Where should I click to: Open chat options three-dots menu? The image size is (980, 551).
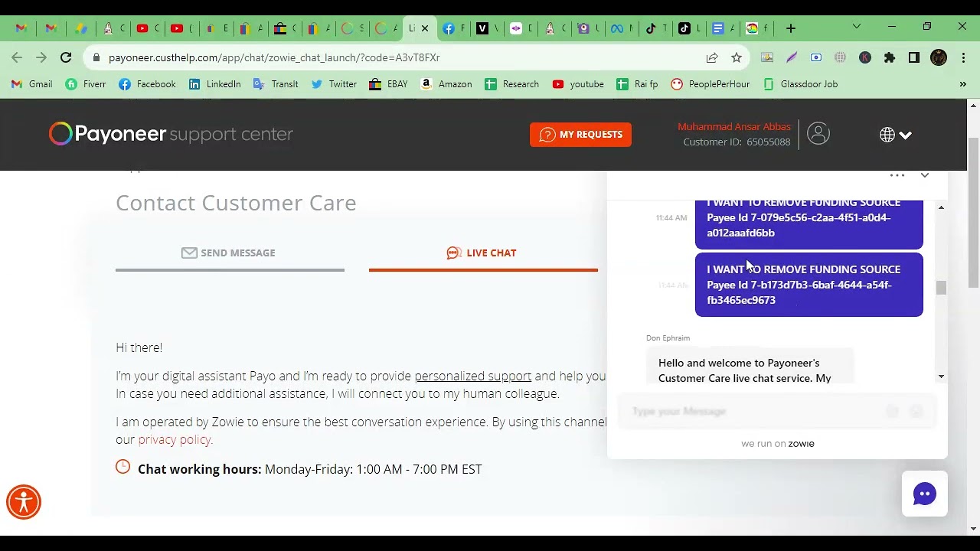(897, 175)
